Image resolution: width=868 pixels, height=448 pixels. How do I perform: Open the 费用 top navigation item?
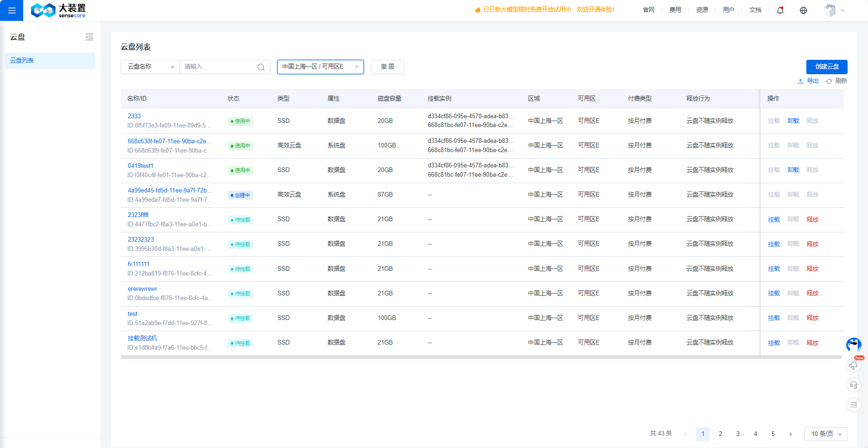click(x=675, y=10)
